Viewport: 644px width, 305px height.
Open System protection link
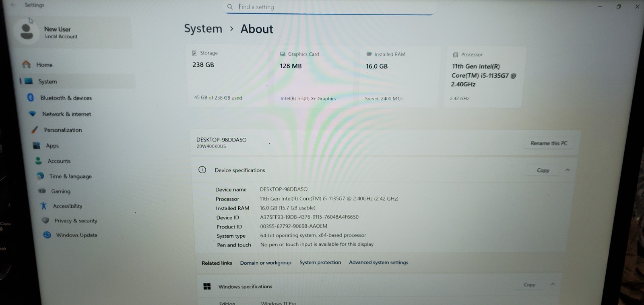320,262
